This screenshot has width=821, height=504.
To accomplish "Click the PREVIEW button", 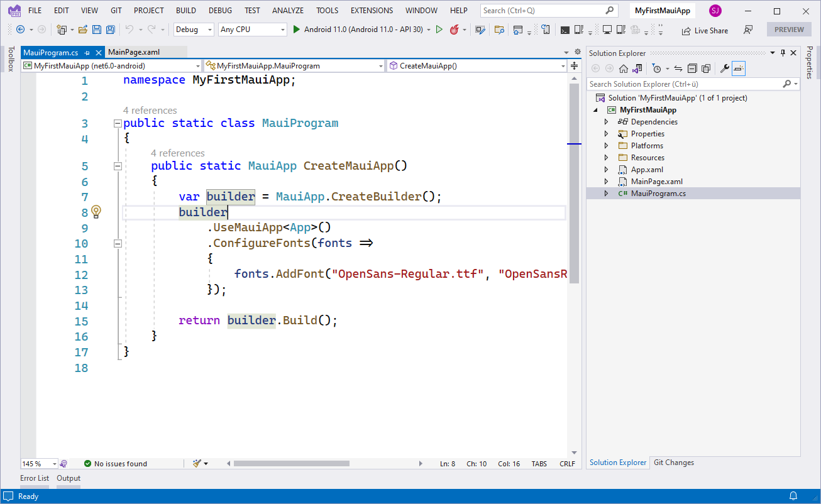I will click(x=788, y=30).
